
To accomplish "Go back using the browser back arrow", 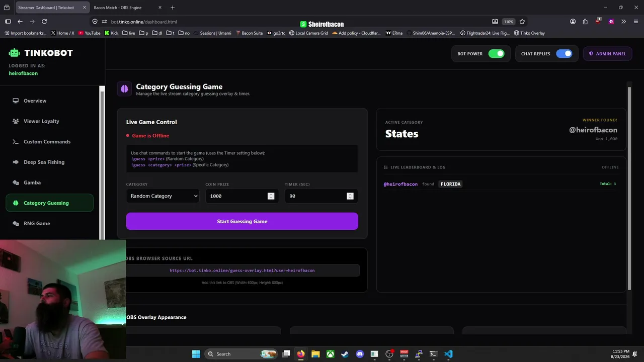I will point(20,22).
